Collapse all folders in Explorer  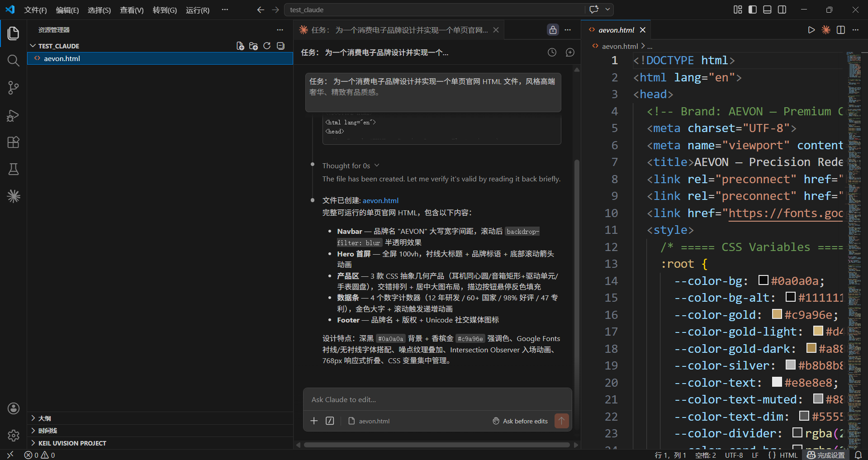[x=280, y=46]
